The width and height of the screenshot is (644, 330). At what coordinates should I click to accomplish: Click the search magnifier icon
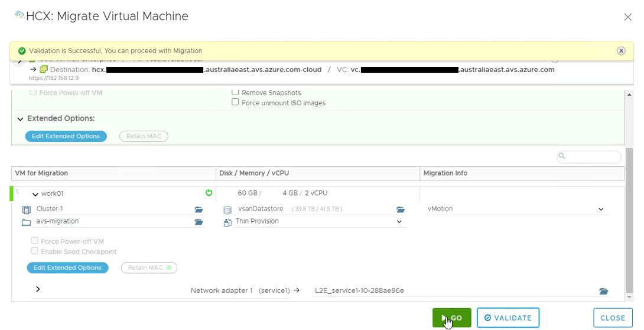pyautogui.click(x=562, y=156)
